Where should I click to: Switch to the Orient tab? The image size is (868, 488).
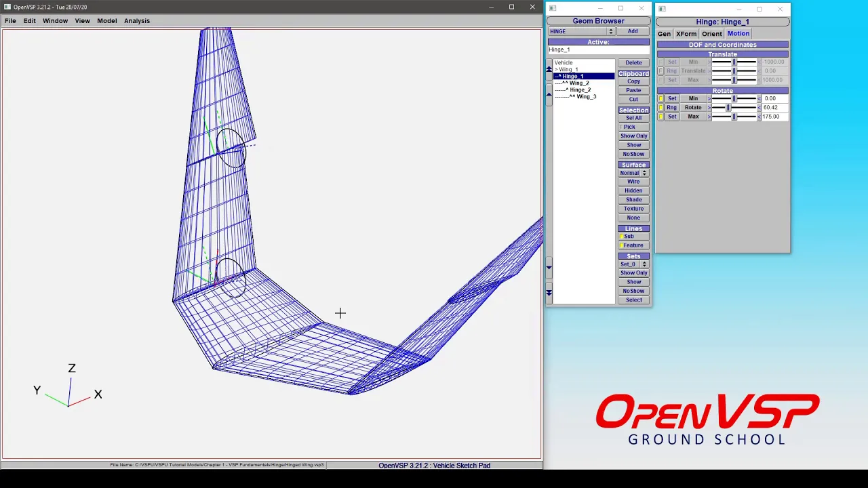click(x=712, y=34)
